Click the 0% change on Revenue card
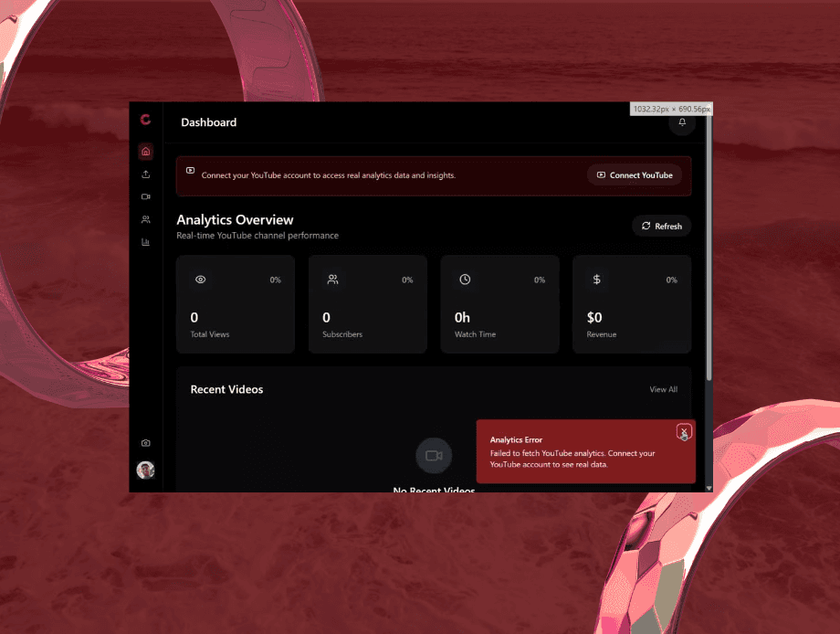 [x=671, y=280]
